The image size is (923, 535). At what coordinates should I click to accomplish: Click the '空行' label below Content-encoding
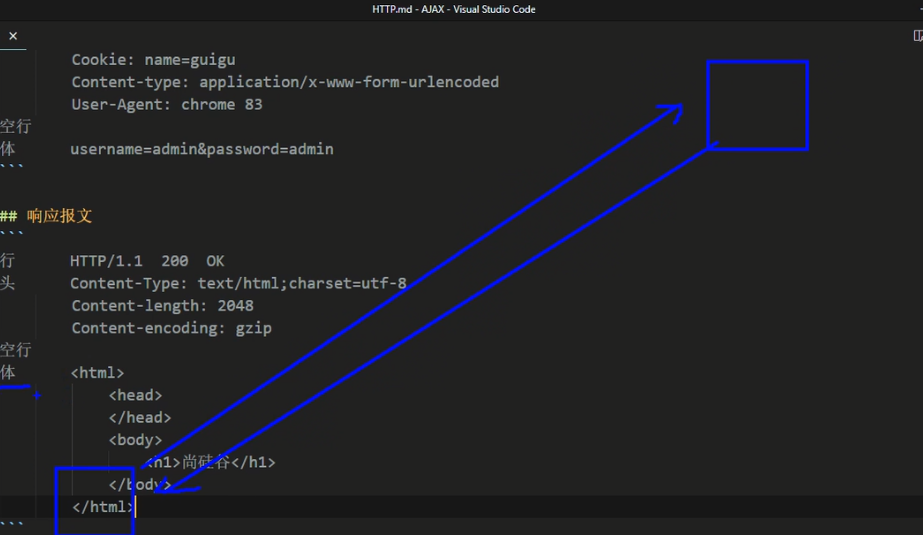16,350
